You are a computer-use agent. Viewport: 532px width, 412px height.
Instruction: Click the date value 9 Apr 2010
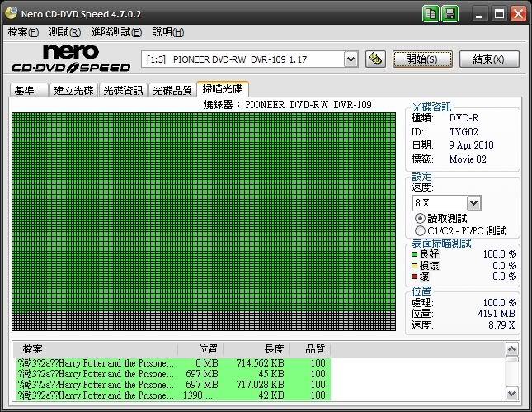[x=471, y=145]
